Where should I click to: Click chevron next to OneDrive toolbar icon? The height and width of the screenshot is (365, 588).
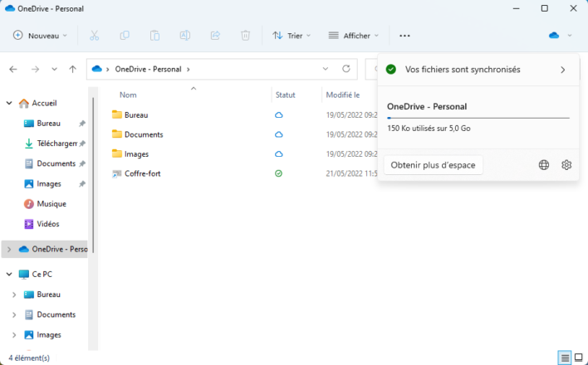(570, 36)
